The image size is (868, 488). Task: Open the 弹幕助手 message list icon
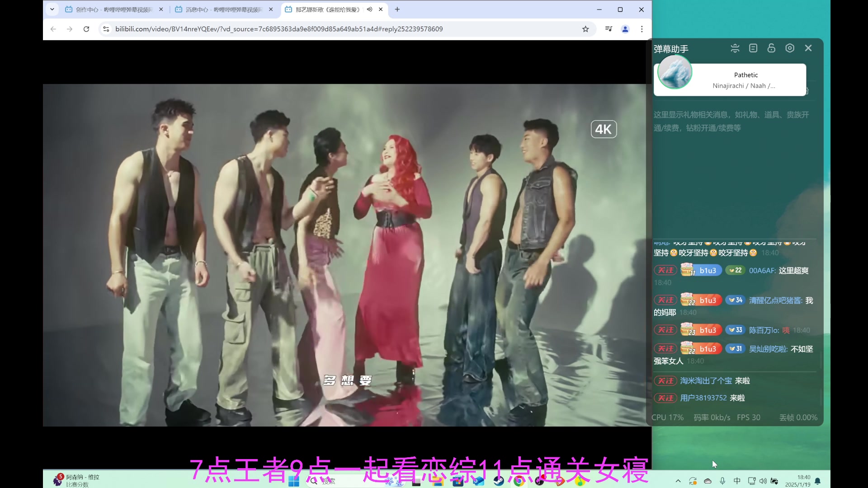coord(753,48)
